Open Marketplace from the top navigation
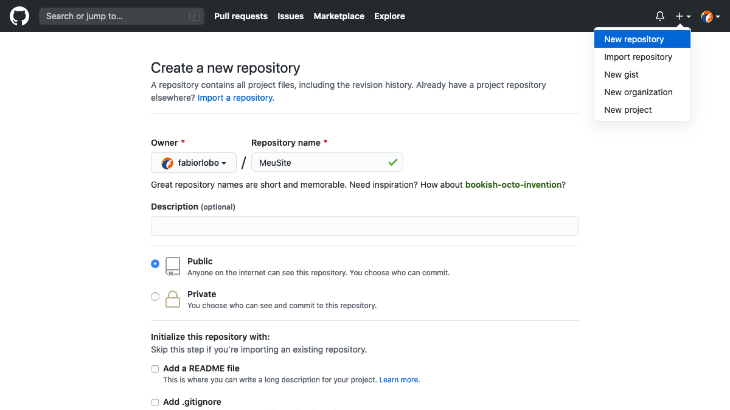The image size is (730, 410). point(339,16)
